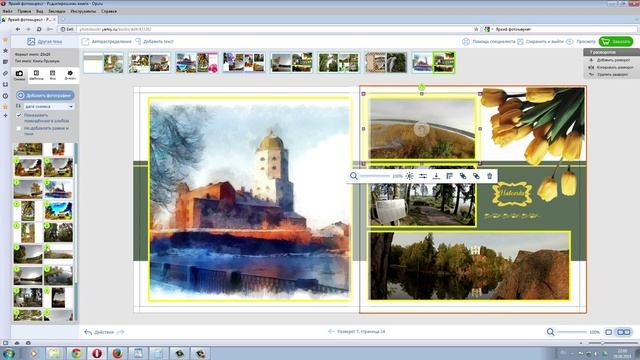Click the bottom zoom magnifier icon
The height and width of the screenshot is (360, 640).
point(551,332)
